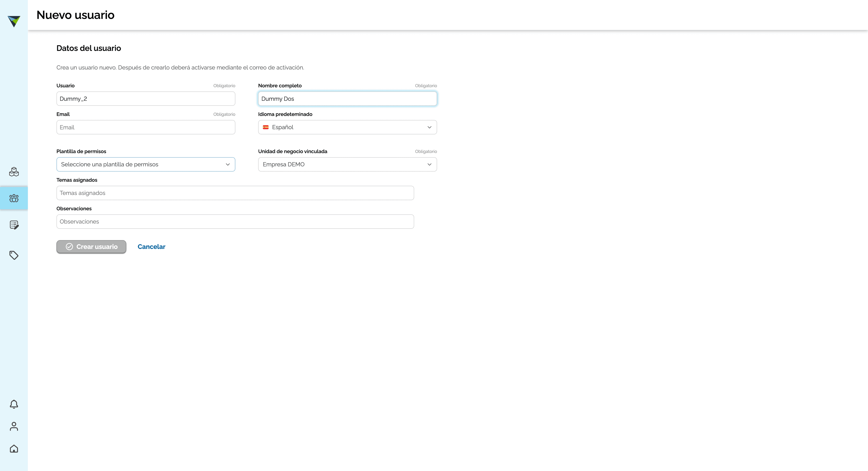Open the Plantilla de permisos dropdown
The image size is (868, 471).
point(146,164)
